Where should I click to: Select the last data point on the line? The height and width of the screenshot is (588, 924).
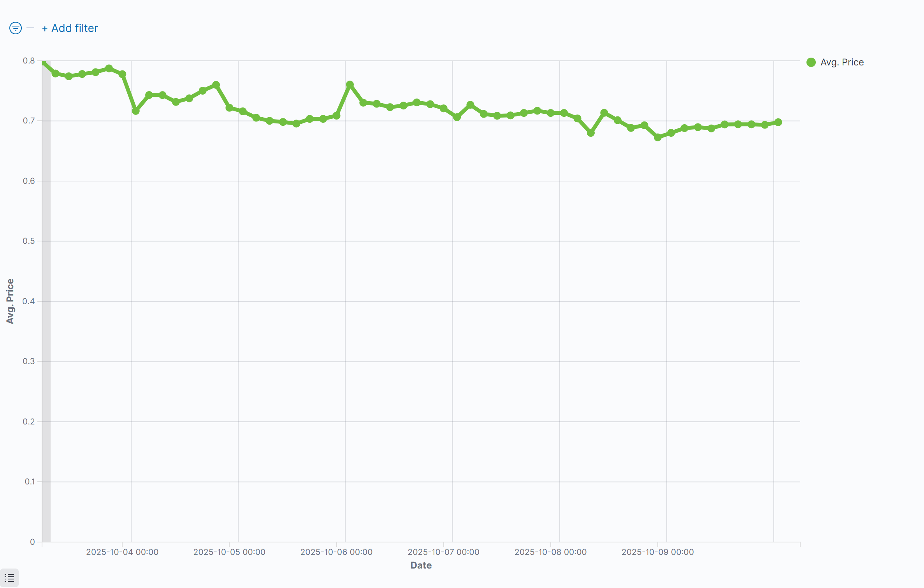tap(778, 122)
